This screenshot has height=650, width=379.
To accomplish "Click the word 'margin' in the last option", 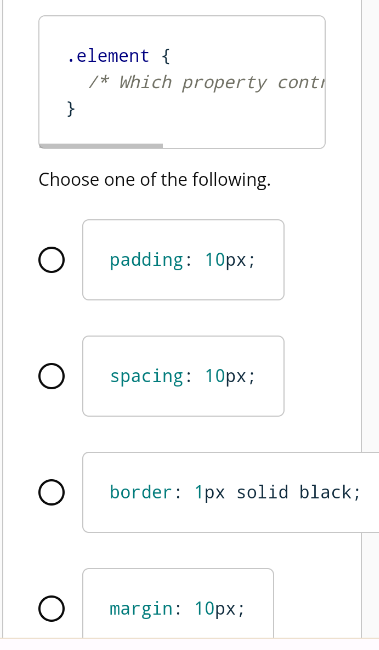I will tap(141, 609).
